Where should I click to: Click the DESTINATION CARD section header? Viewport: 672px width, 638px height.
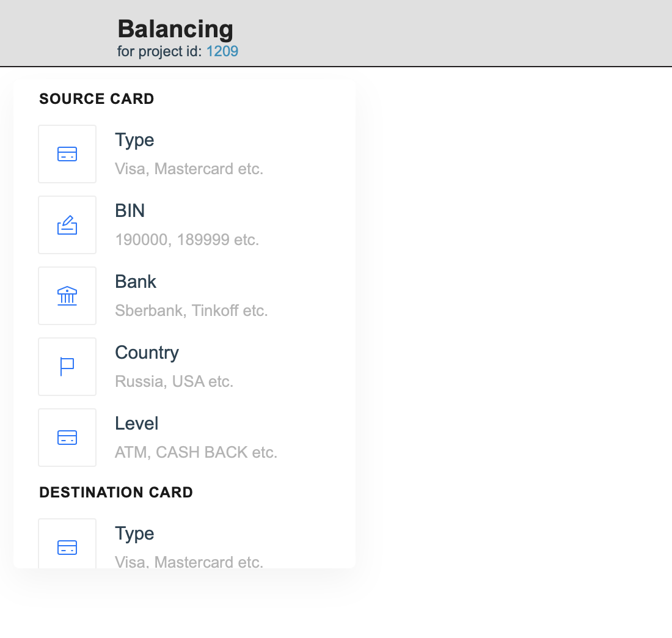point(115,492)
